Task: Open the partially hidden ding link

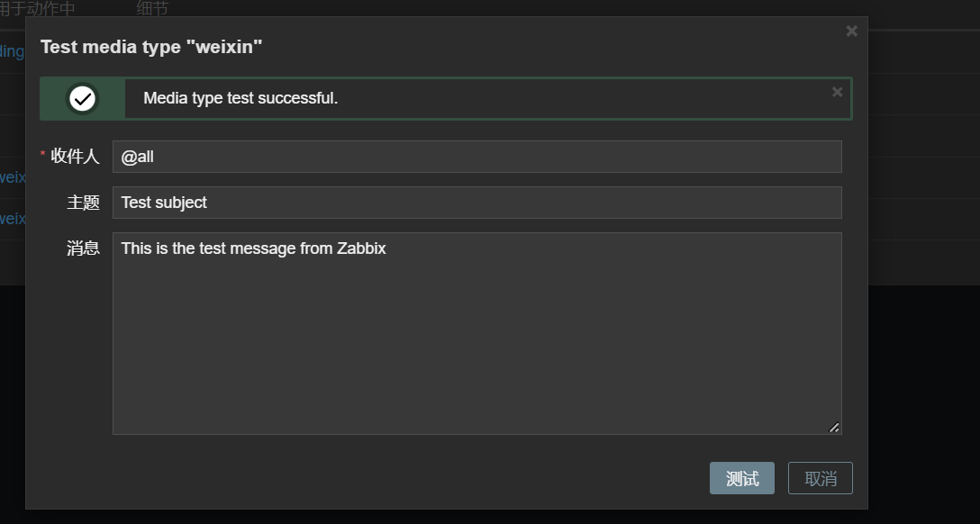Action: point(12,51)
